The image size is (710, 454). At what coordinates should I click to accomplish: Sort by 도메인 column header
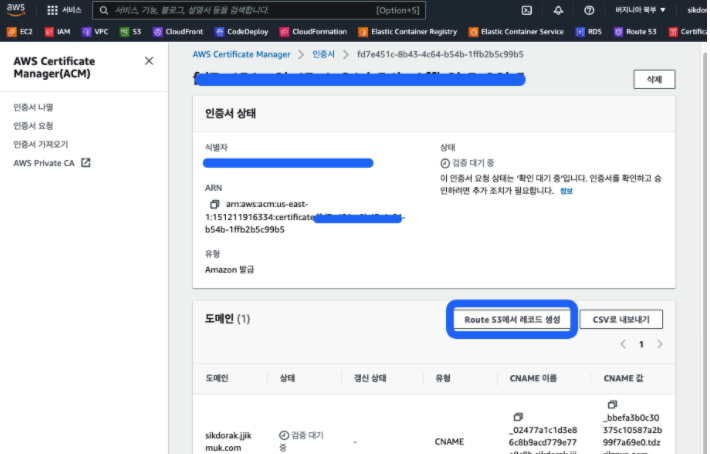217,378
